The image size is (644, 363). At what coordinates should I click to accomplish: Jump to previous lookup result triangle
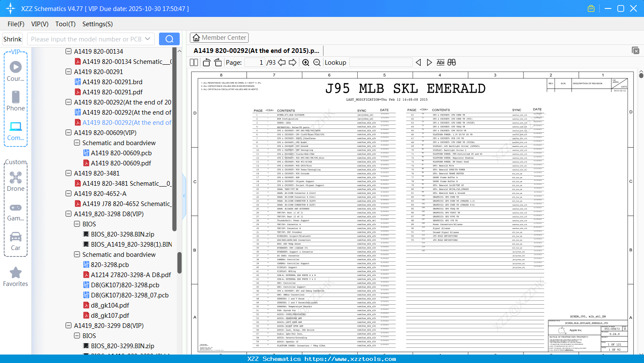(418, 62)
